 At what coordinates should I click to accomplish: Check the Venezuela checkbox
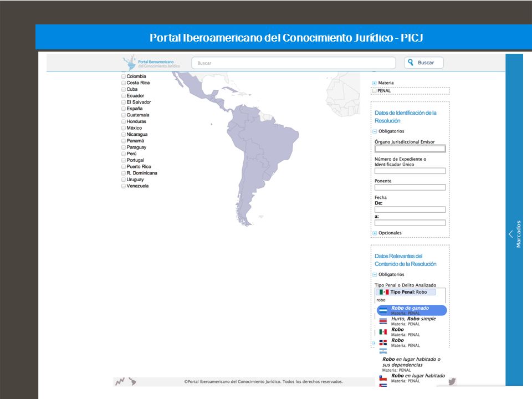(124, 186)
